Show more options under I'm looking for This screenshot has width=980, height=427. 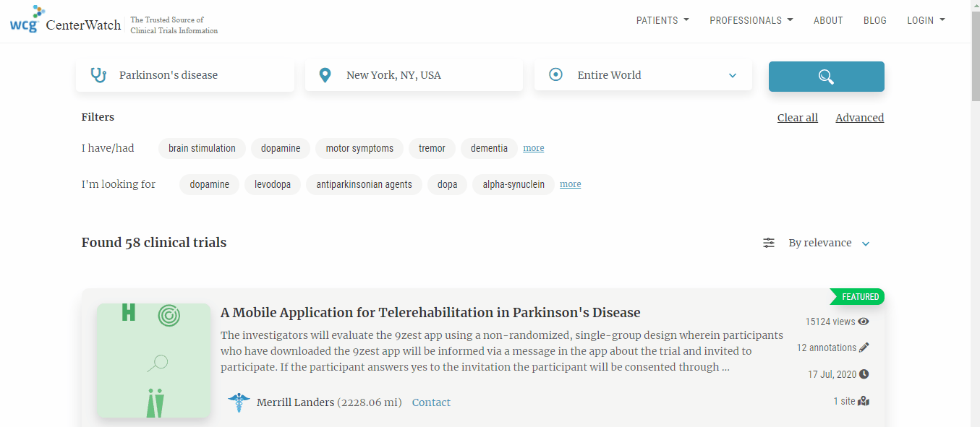(x=570, y=184)
